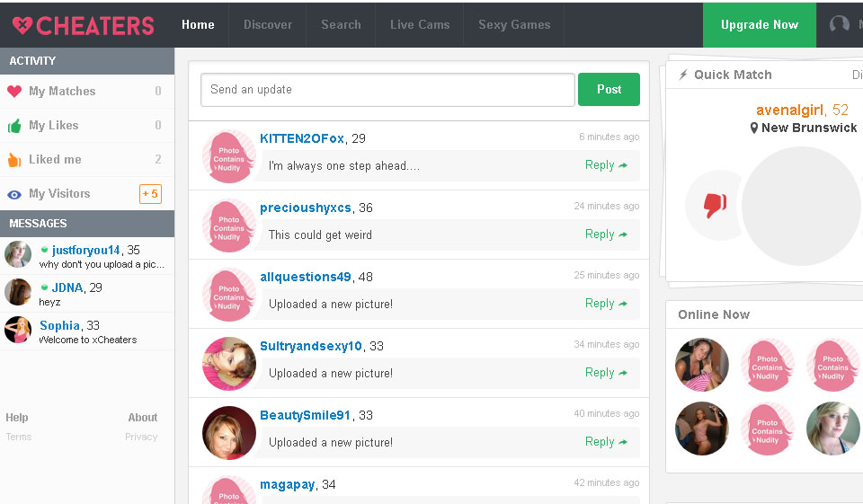This screenshot has width=863, height=504.
Task: Open My Matches heart icon
Action: coord(14,92)
